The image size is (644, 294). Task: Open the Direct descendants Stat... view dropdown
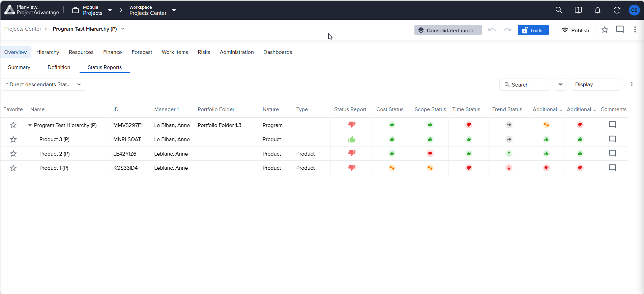click(44, 85)
